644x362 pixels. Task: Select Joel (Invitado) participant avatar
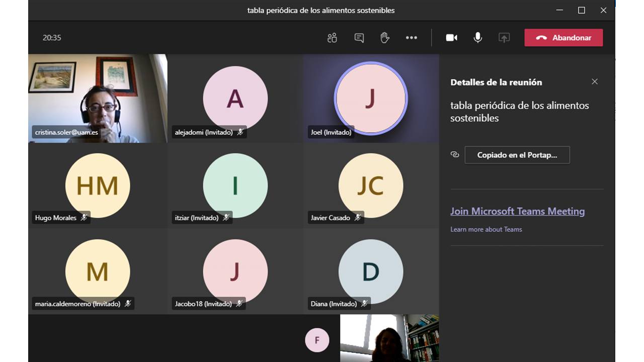(x=371, y=99)
